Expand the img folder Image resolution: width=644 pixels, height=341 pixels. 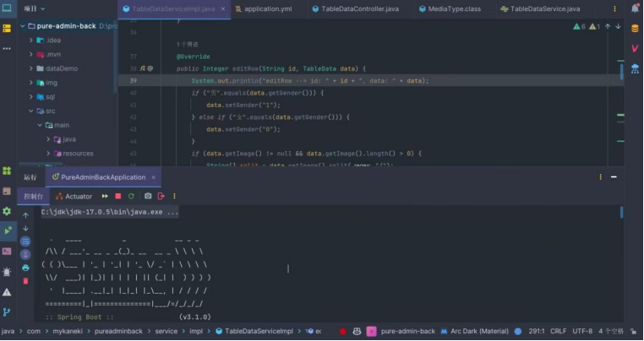click(x=30, y=83)
